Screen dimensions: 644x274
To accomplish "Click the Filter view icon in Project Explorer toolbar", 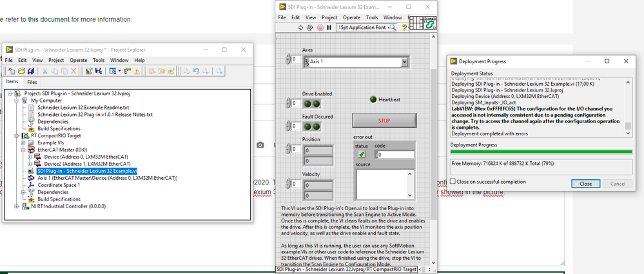I will pos(112,71).
